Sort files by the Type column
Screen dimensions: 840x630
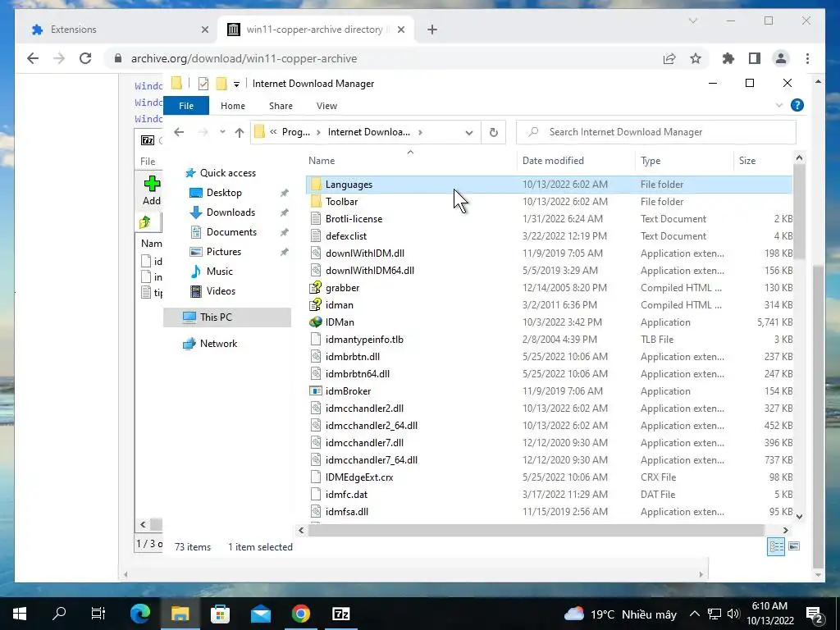click(684, 160)
